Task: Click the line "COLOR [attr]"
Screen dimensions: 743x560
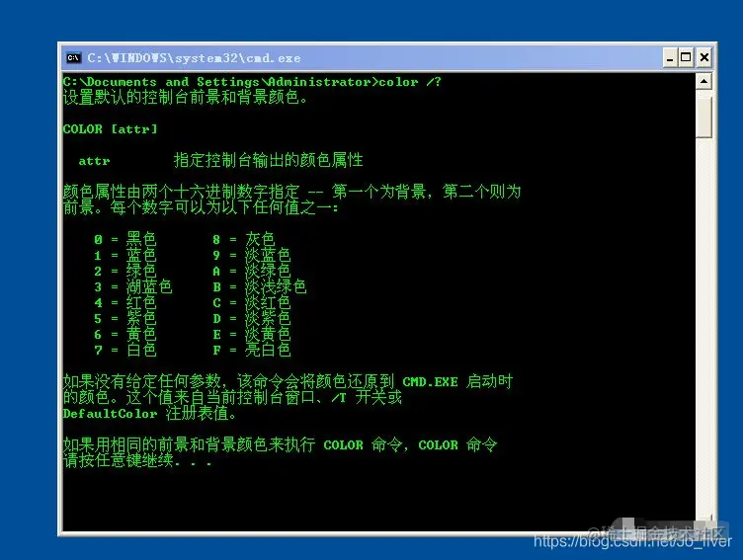Action: [x=110, y=128]
